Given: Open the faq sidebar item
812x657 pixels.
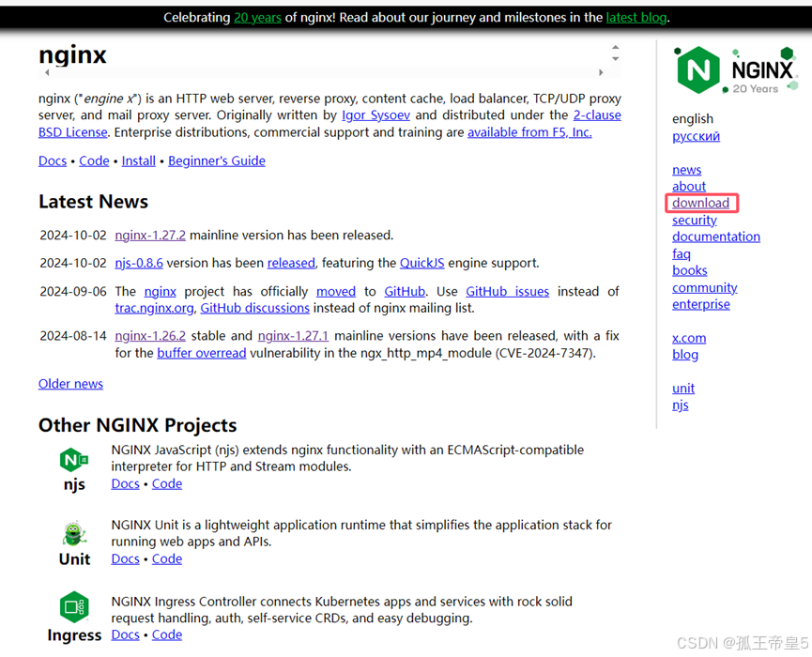Looking at the screenshot, I should [x=681, y=253].
